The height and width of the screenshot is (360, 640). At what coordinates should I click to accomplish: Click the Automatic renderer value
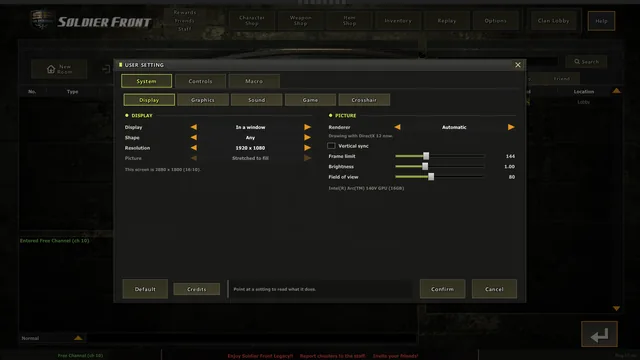454,127
